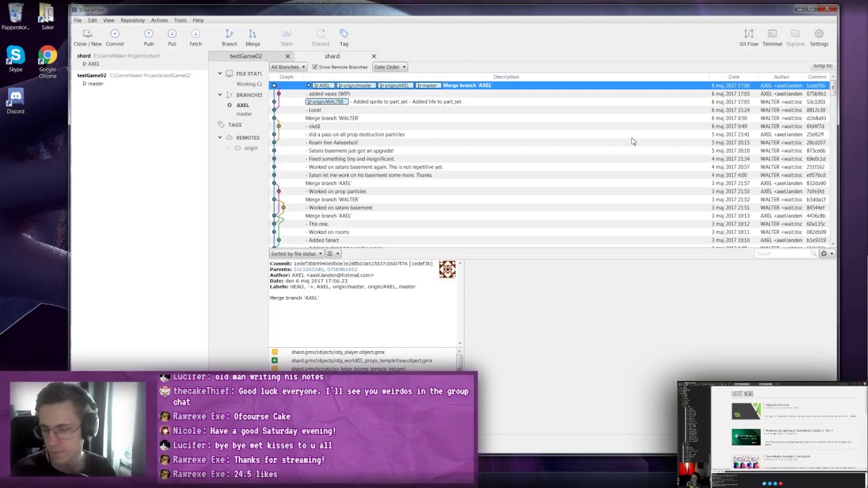Click commit author avatar image

point(447,270)
